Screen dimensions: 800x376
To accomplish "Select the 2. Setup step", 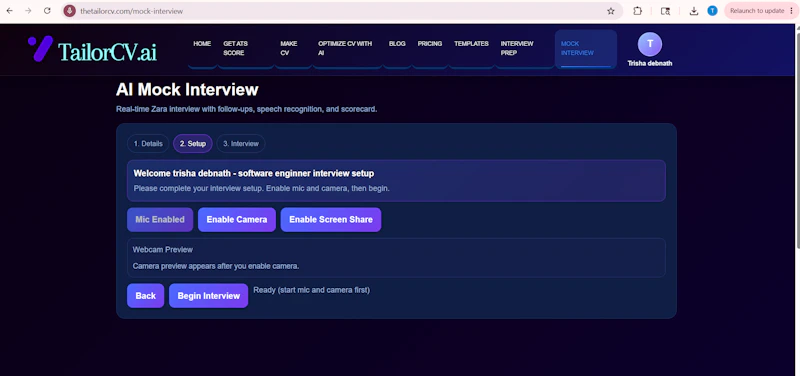I will pyautogui.click(x=193, y=144).
